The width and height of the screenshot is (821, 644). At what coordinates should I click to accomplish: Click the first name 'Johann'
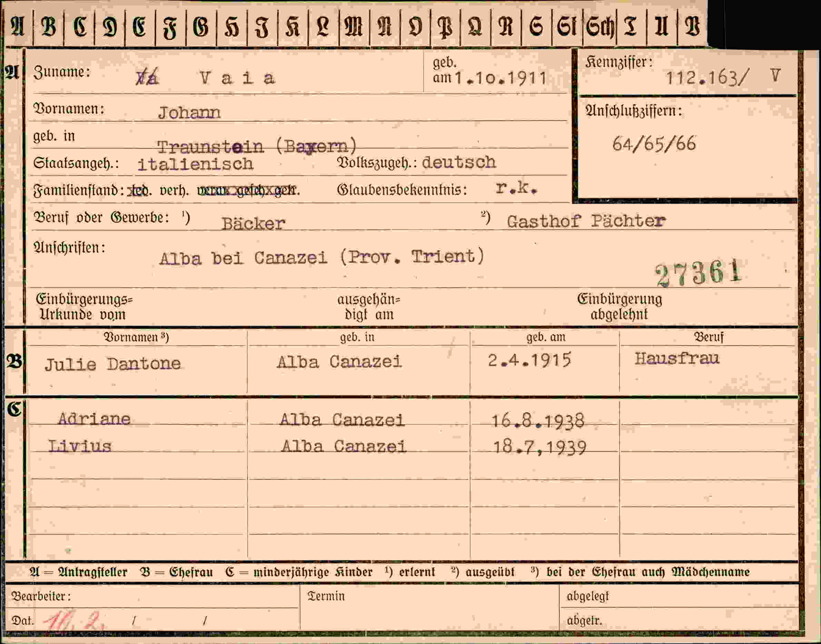(189, 113)
